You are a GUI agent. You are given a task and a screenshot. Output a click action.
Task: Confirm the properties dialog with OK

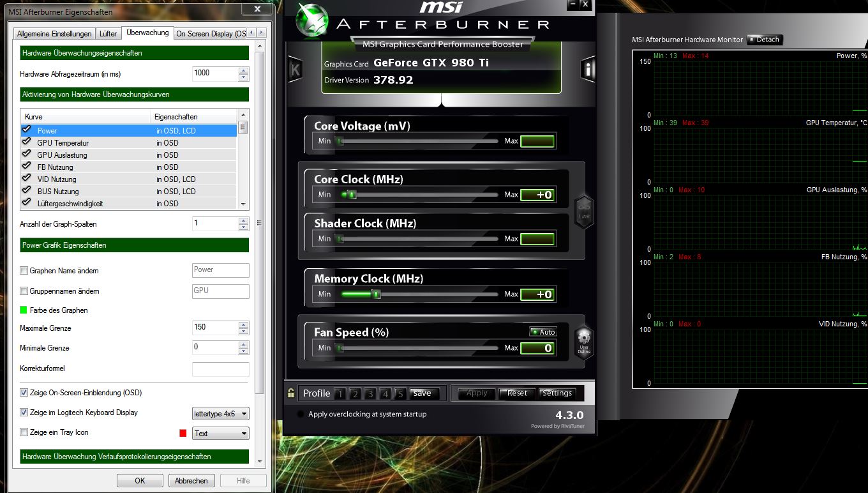140,481
